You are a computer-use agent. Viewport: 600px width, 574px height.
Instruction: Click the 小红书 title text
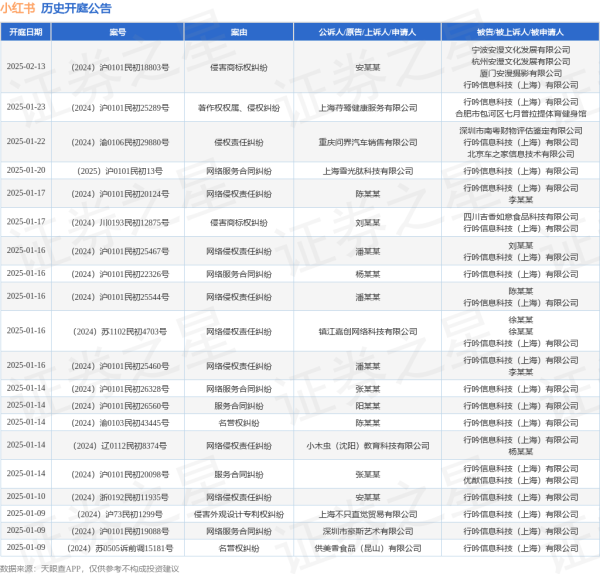18,8
